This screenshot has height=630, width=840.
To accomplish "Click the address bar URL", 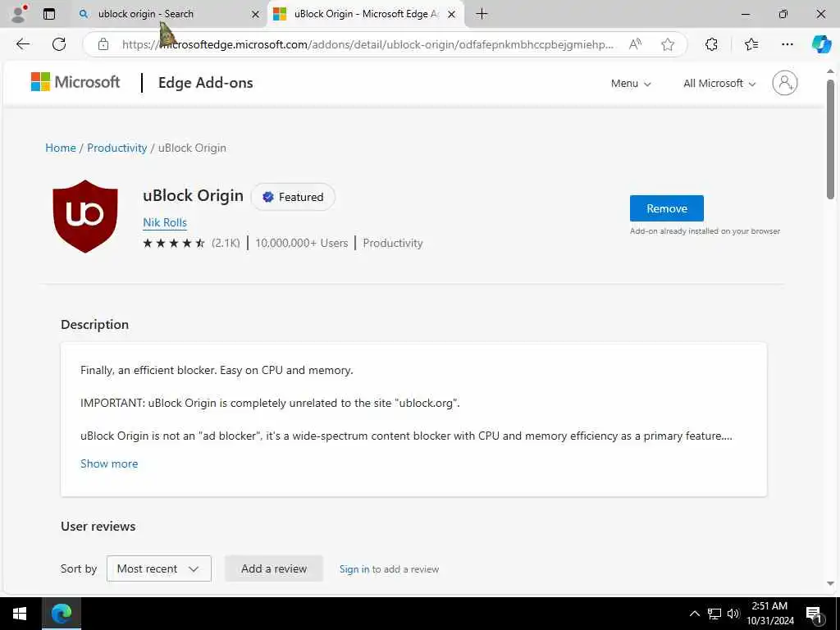I will (368, 44).
